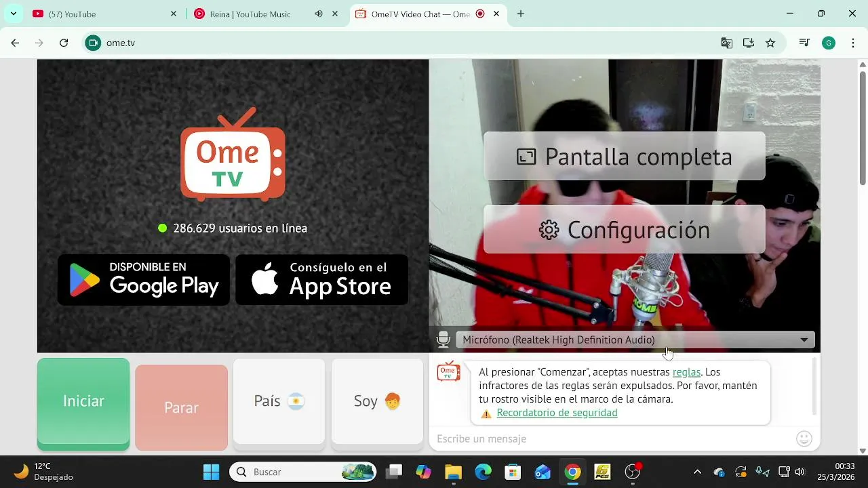The height and width of the screenshot is (488, 868).
Task: Open the media controls icon
Action: point(805,43)
